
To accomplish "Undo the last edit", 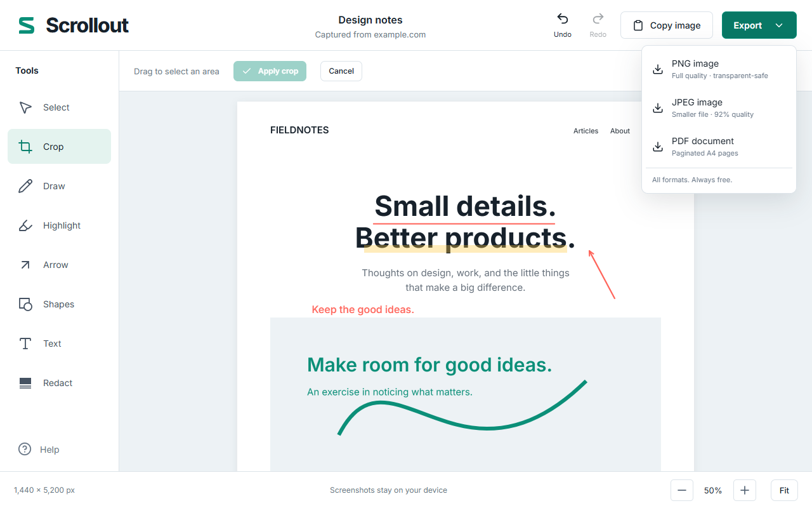I will [x=563, y=25].
